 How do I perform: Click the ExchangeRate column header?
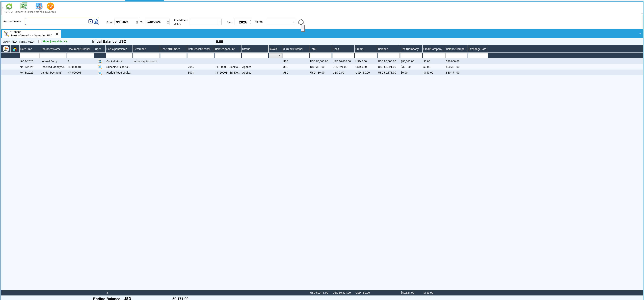(477, 49)
